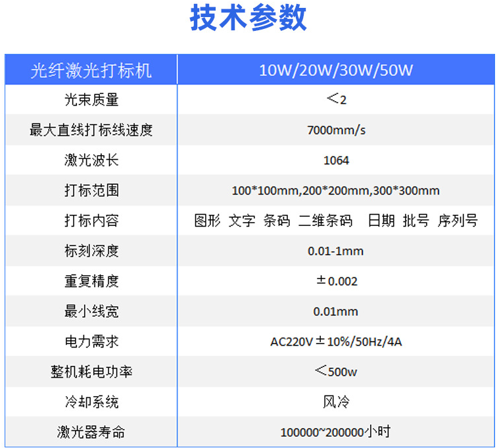Click the 100*100mm,200*200mm,300*300mm range value
499x448 pixels.
point(335,190)
